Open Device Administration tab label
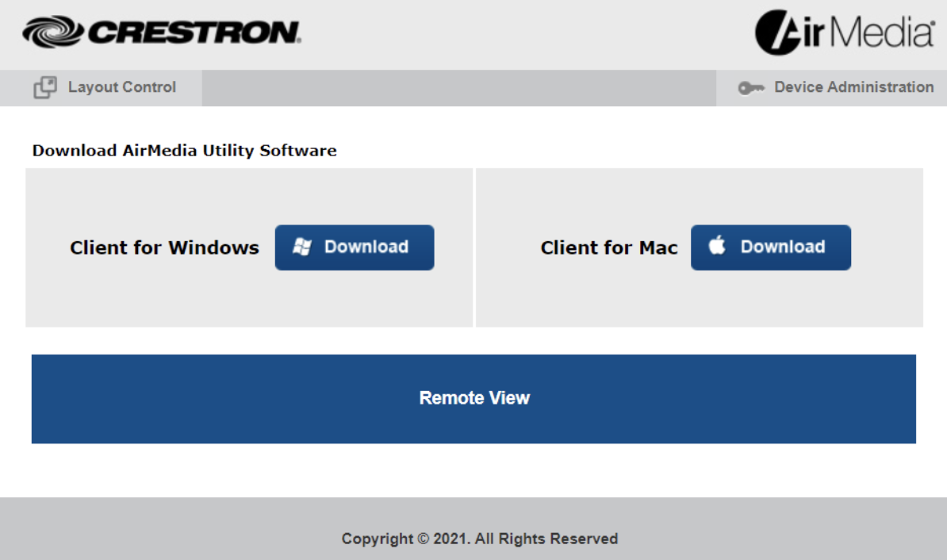 tap(853, 87)
